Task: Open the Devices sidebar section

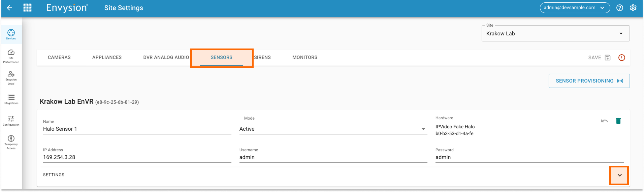Action: pos(11,34)
